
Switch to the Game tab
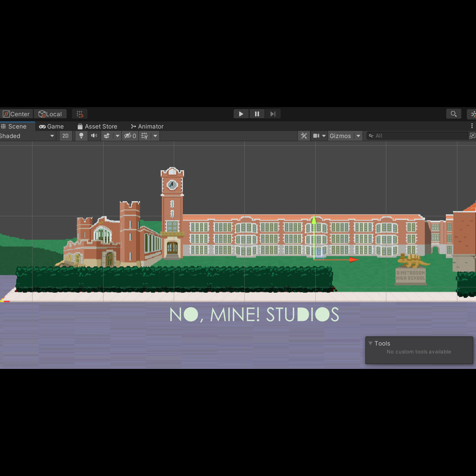coord(52,126)
